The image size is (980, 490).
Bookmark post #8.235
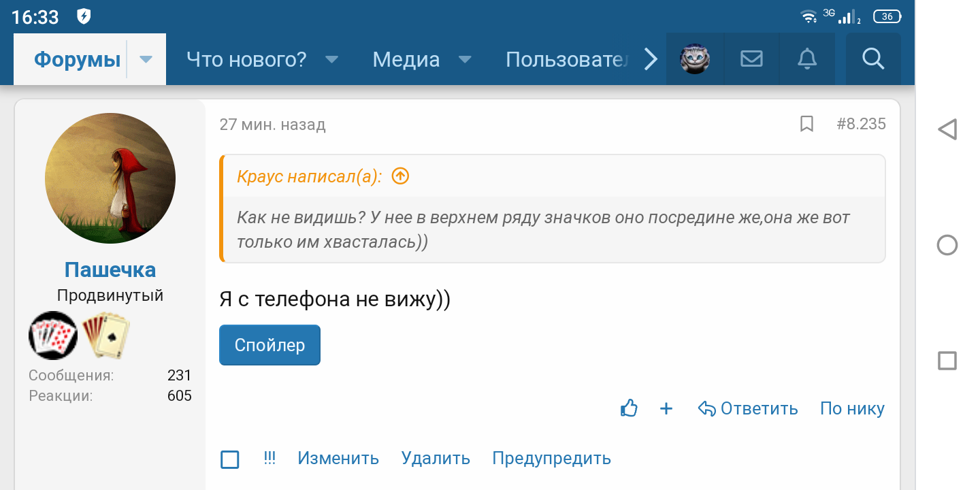806,124
